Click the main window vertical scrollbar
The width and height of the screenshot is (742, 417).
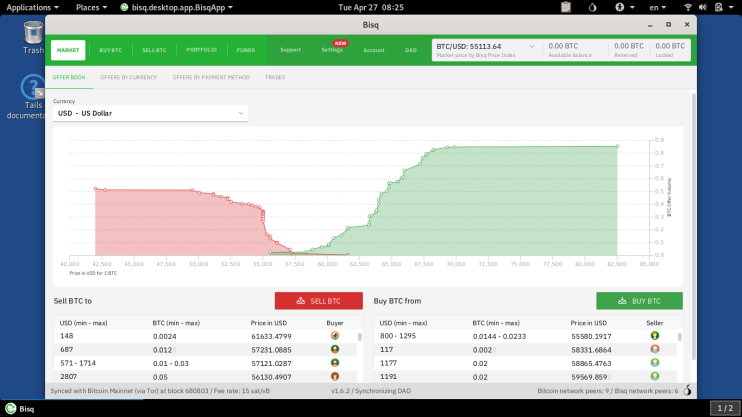click(694, 227)
